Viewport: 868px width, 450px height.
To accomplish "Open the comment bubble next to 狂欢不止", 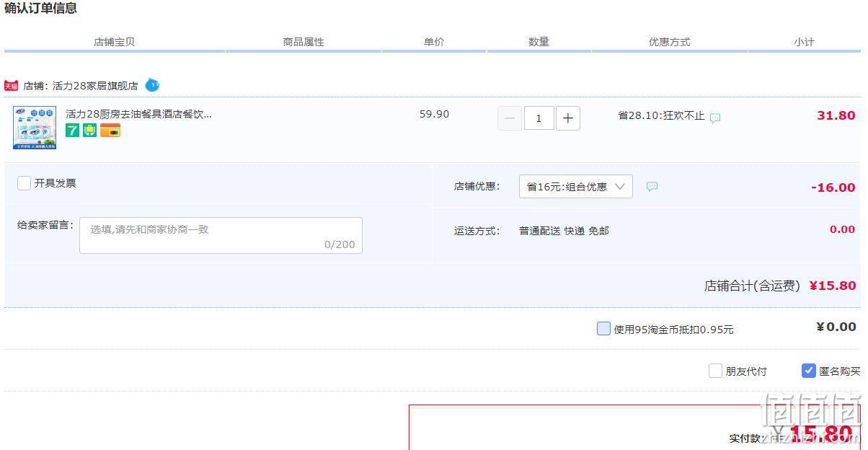I will [715, 118].
